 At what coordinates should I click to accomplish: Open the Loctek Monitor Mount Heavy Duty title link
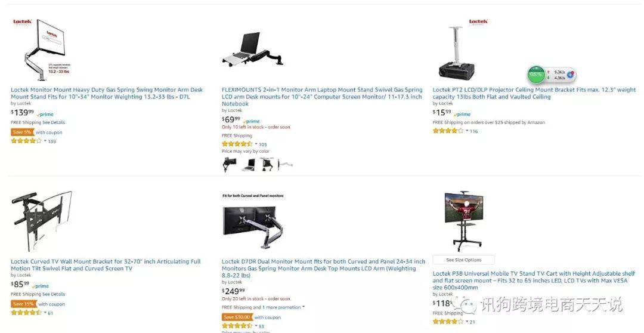pyautogui.click(x=107, y=93)
